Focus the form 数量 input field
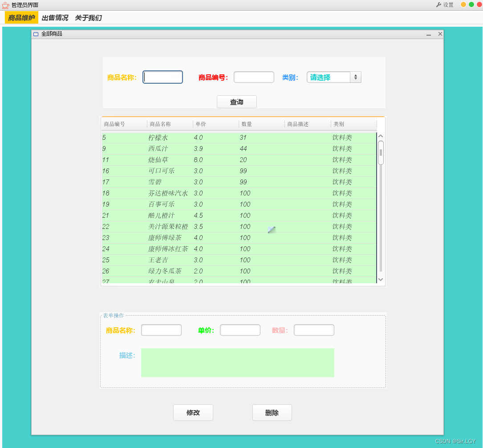This screenshot has width=483, height=448. [314, 330]
